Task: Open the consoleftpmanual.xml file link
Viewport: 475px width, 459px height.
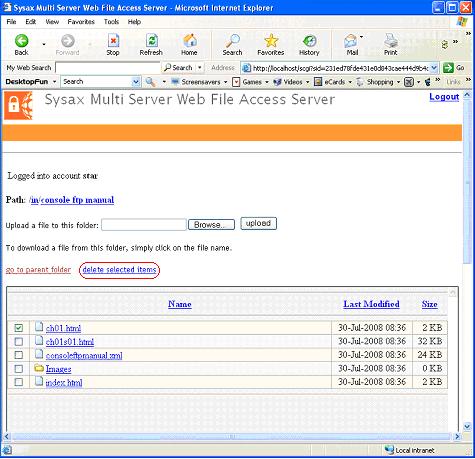Action: pos(84,355)
